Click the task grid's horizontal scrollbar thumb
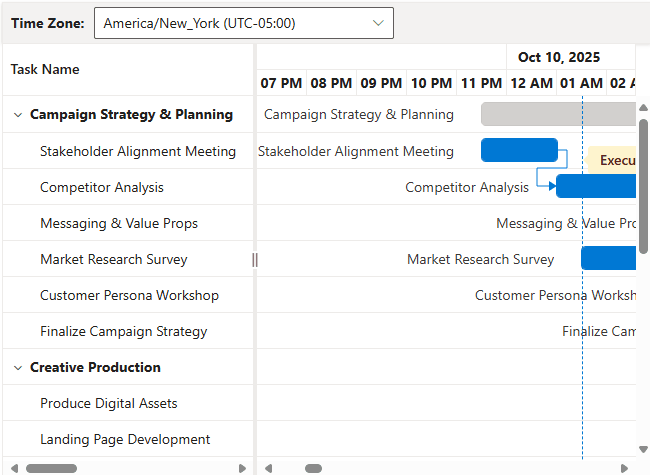Image resolution: width=650 pixels, height=475 pixels. point(50,468)
